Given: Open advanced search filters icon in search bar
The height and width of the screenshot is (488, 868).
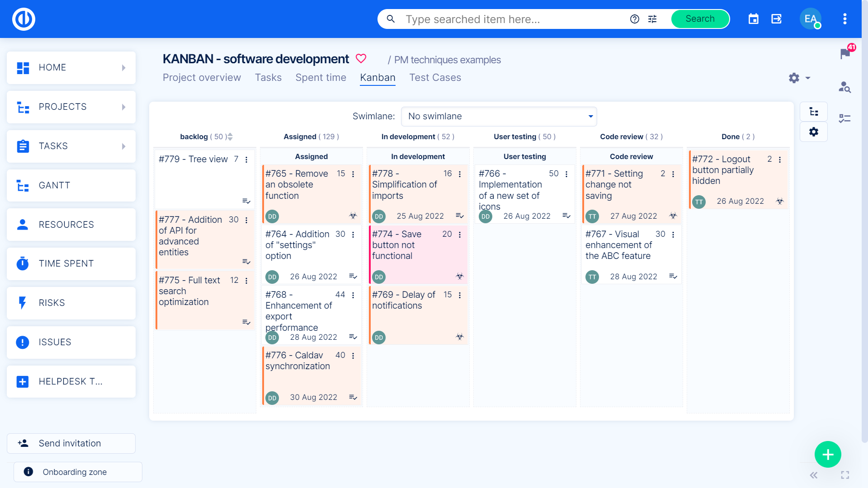Looking at the screenshot, I should point(652,19).
